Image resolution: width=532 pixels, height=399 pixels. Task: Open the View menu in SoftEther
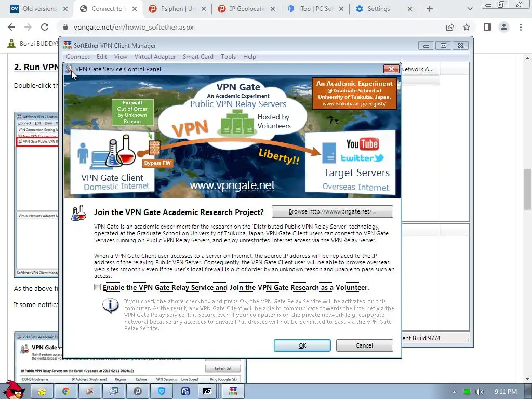click(x=121, y=57)
